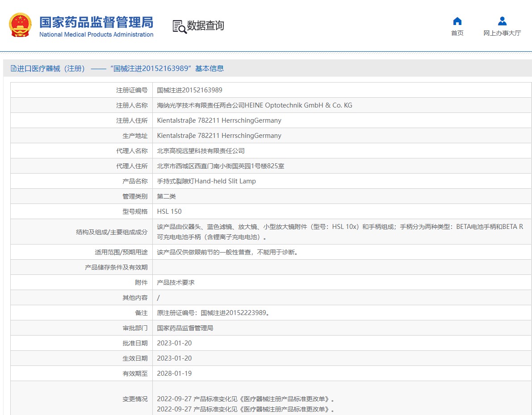Screen dimensions: 532x415
Task: Click the 产品技术要求 value
Action: click(x=176, y=282)
